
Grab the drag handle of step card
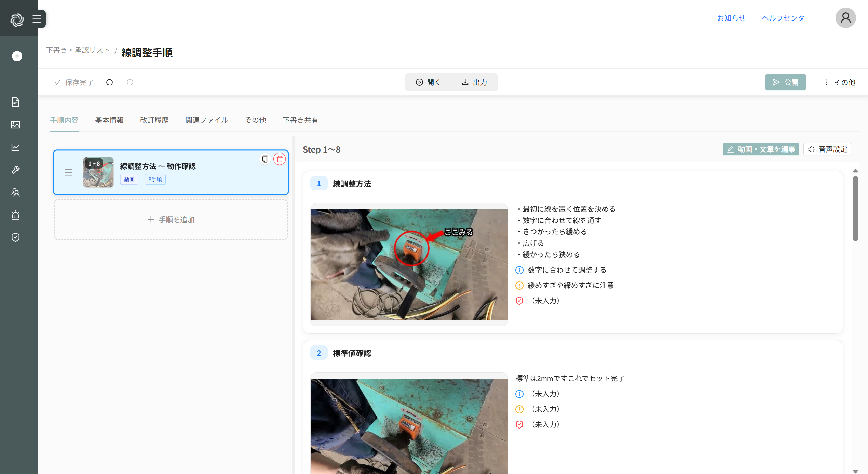[x=68, y=172]
